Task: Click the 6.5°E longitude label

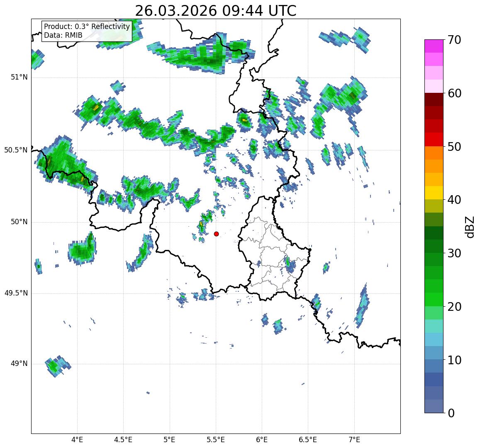Action: tap(308, 440)
